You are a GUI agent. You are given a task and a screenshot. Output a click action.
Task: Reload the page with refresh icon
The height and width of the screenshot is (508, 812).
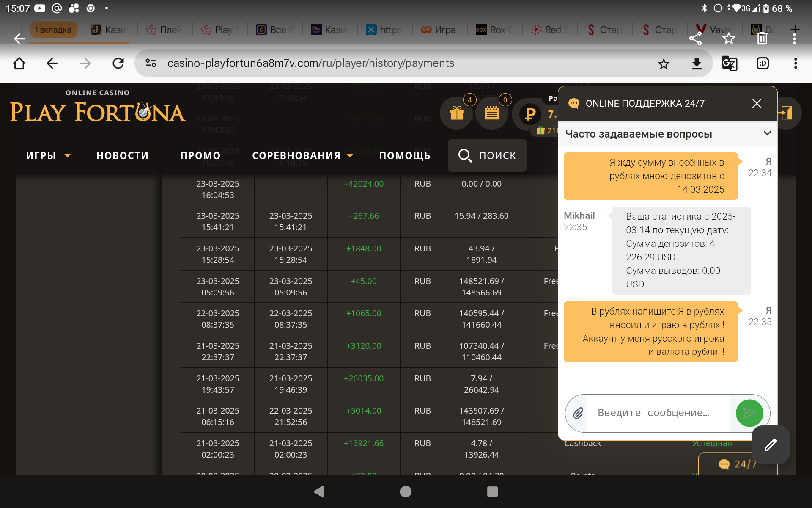point(118,63)
